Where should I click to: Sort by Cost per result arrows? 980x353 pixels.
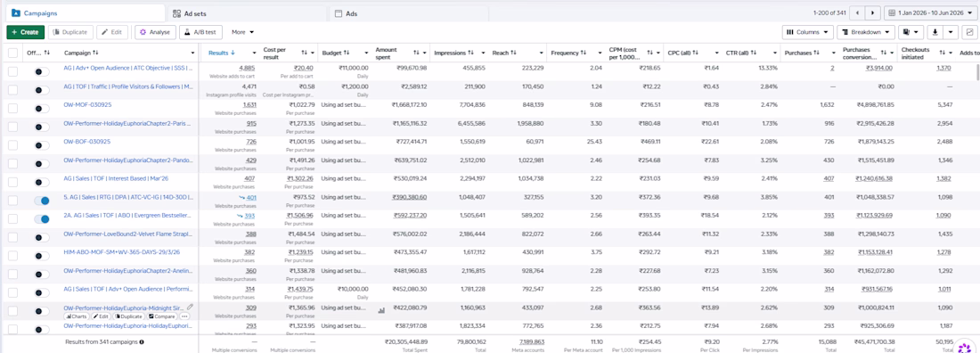point(305,53)
